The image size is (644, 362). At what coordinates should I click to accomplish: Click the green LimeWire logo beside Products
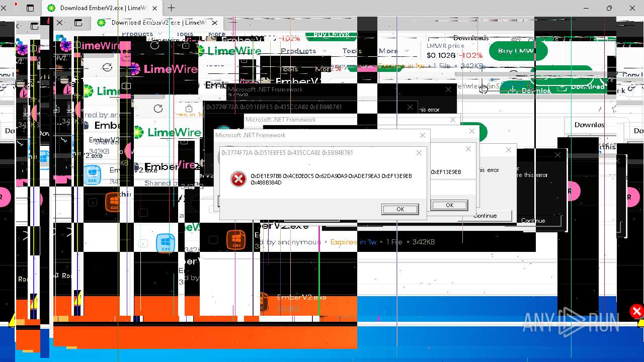tap(229, 51)
